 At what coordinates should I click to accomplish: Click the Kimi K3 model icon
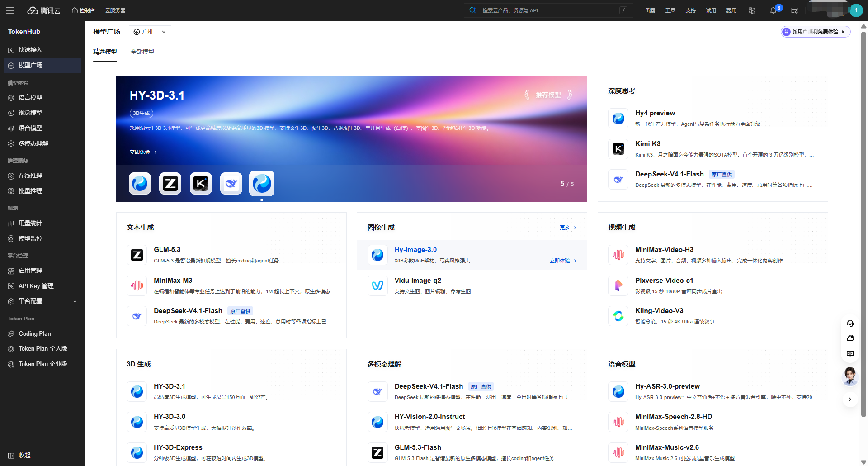618,149
